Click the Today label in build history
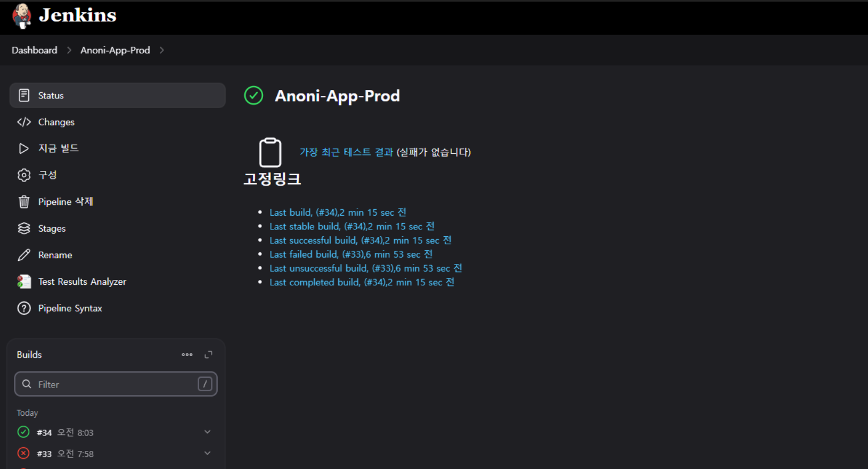The height and width of the screenshot is (469, 868). point(27,413)
